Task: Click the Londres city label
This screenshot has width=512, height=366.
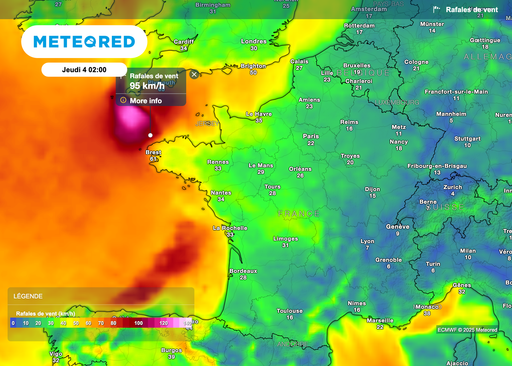Action: [x=254, y=41]
